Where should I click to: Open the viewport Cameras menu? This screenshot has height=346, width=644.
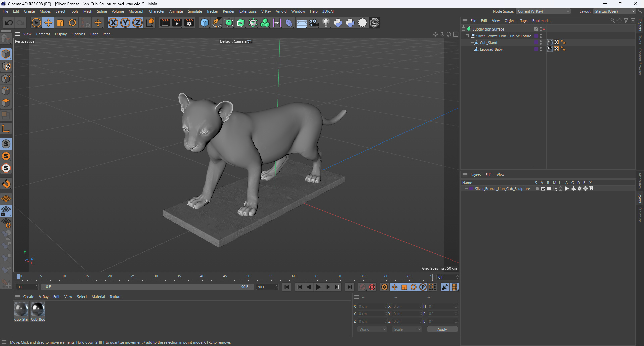click(x=43, y=34)
